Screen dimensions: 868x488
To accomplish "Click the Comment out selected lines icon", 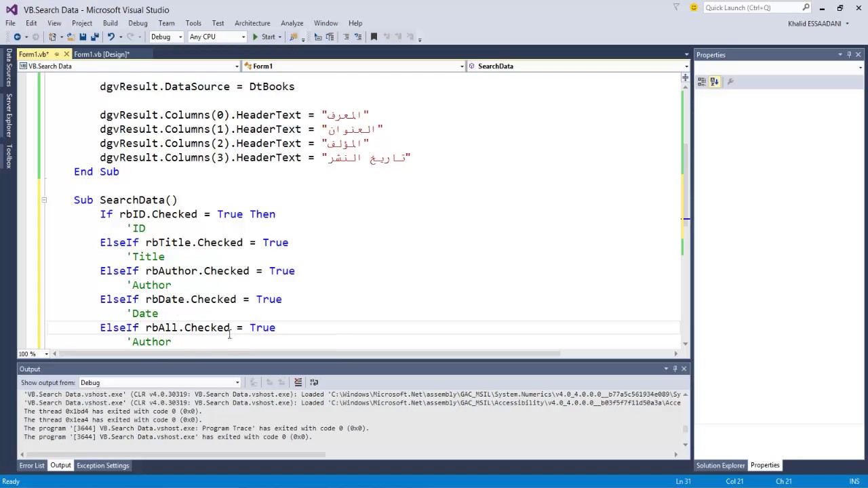I will [346, 37].
